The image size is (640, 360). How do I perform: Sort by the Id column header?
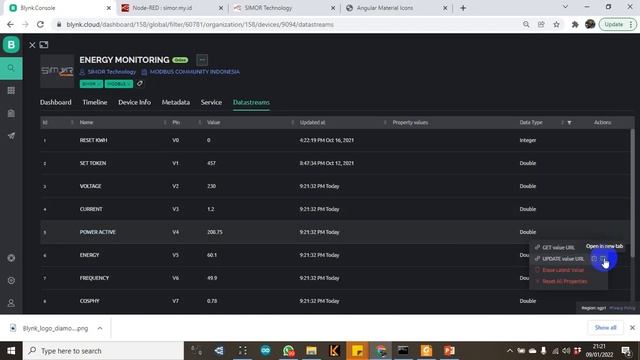click(45, 122)
